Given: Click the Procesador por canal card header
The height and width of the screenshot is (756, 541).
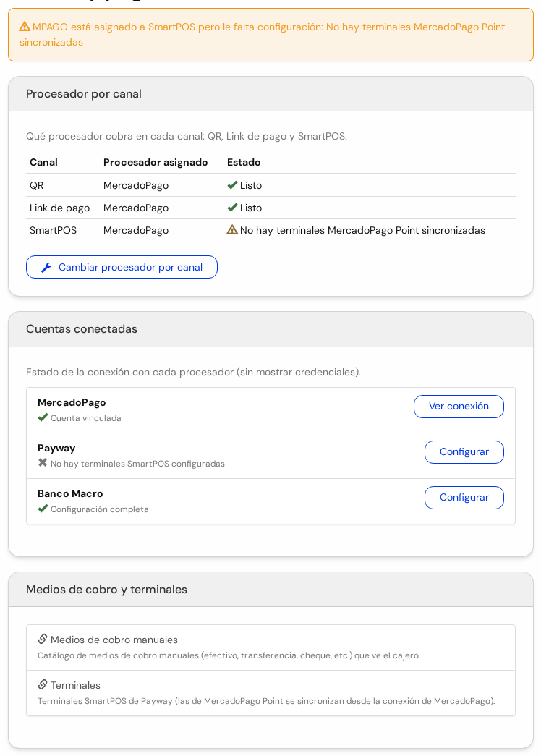Looking at the screenshot, I should coord(270,94).
